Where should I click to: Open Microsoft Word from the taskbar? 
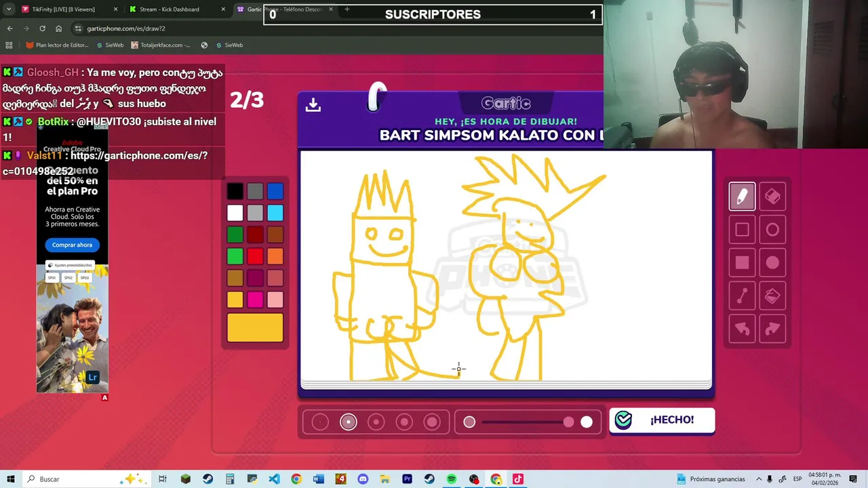tap(319, 479)
